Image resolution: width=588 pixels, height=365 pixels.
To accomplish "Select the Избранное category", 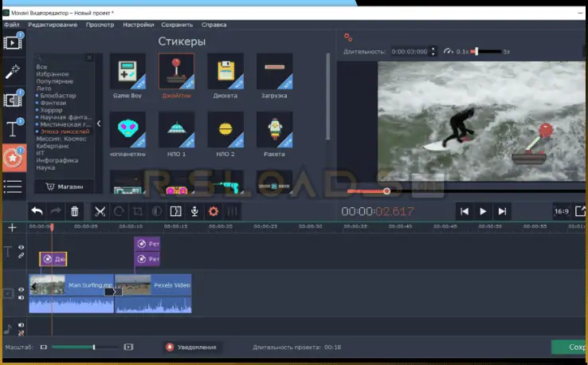I will [53, 74].
